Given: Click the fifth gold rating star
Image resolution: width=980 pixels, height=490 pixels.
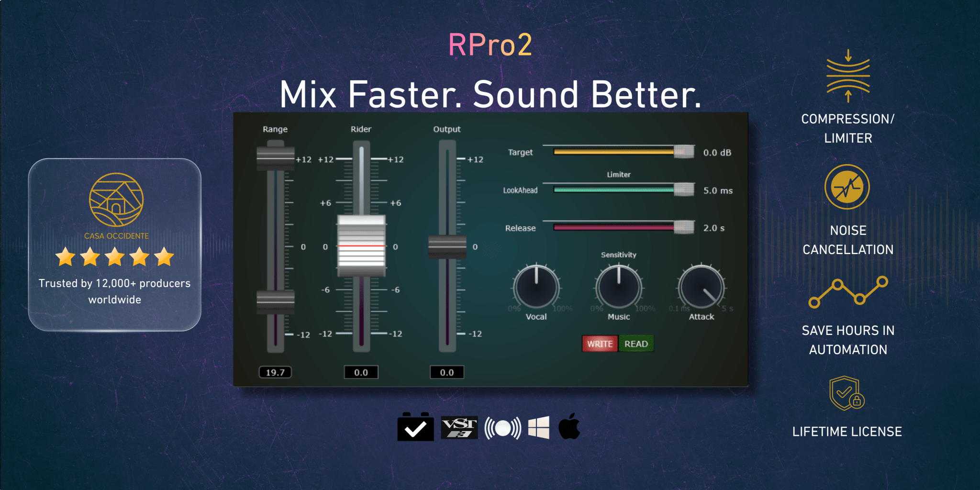Looking at the screenshot, I should [164, 256].
